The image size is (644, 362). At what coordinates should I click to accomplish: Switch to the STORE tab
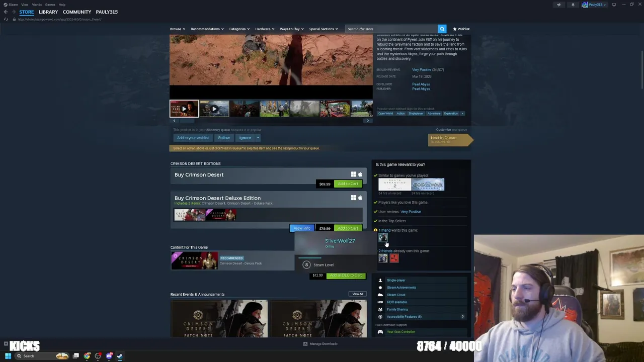[x=27, y=12]
